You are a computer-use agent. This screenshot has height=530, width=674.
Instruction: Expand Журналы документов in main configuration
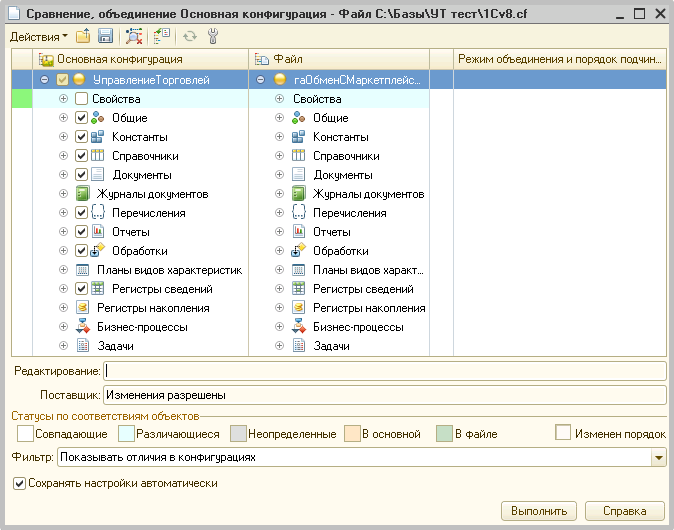coord(63,193)
